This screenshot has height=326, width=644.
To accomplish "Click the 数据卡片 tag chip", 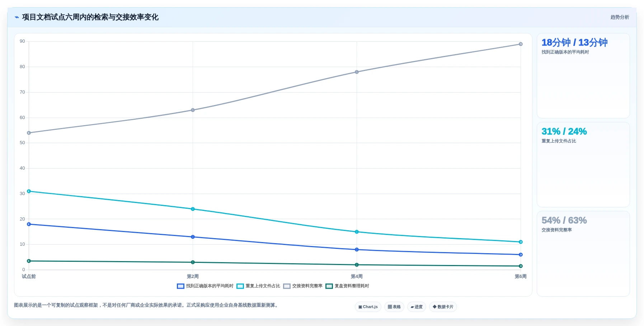I will [443, 307].
